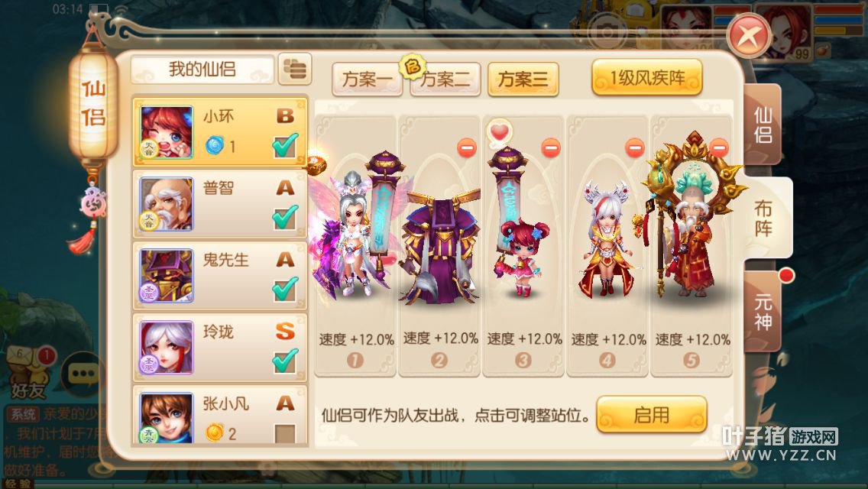Remove companion from formation slot 2
This screenshot has width=868, height=489.
[467, 148]
